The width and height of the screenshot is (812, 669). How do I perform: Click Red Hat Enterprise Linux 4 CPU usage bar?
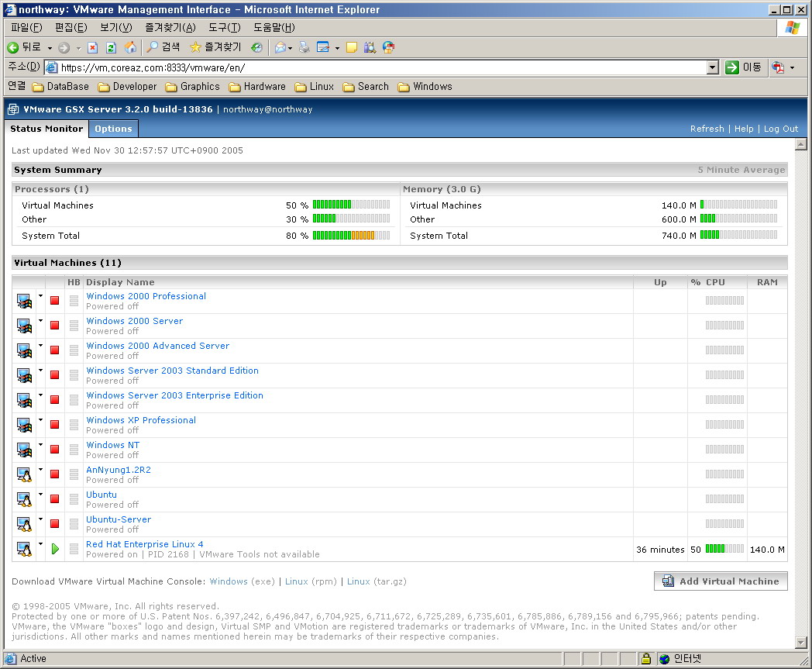click(x=724, y=549)
